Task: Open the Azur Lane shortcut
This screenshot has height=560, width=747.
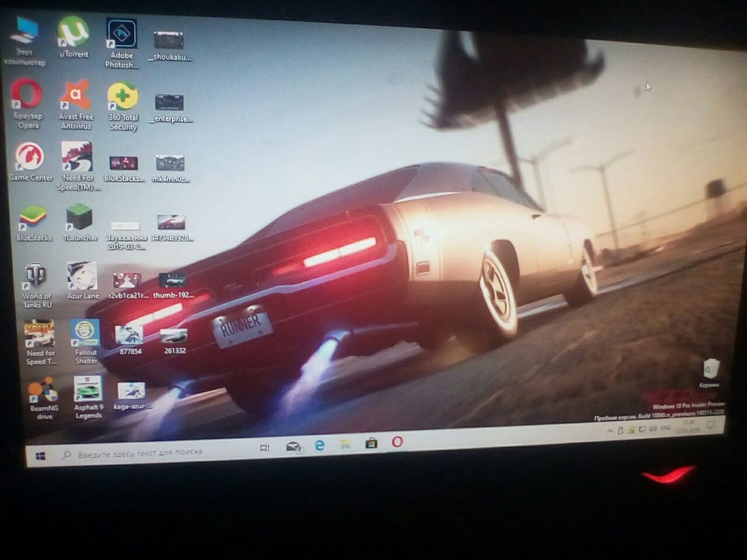Action: [83, 281]
